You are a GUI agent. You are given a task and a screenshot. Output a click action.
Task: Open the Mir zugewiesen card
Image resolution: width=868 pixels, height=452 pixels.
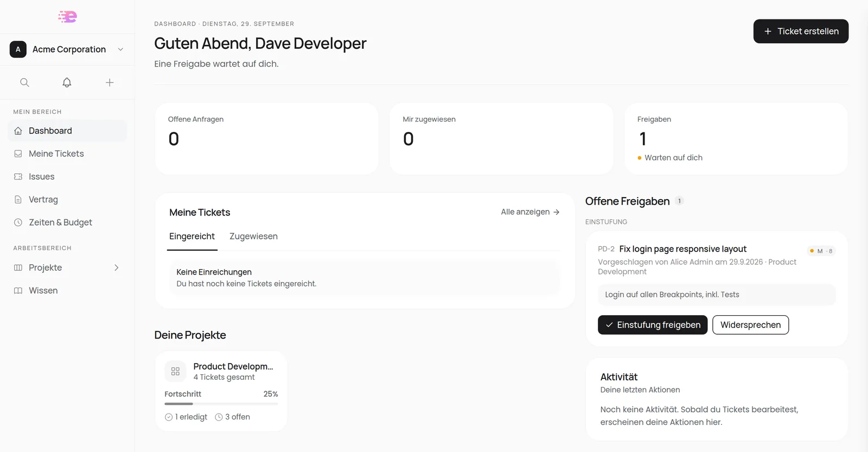pos(501,138)
